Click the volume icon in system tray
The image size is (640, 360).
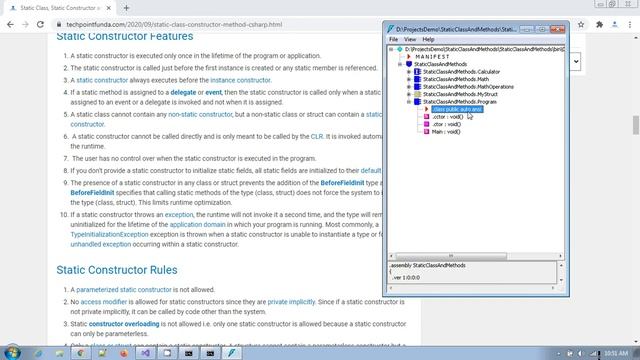point(581,353)
